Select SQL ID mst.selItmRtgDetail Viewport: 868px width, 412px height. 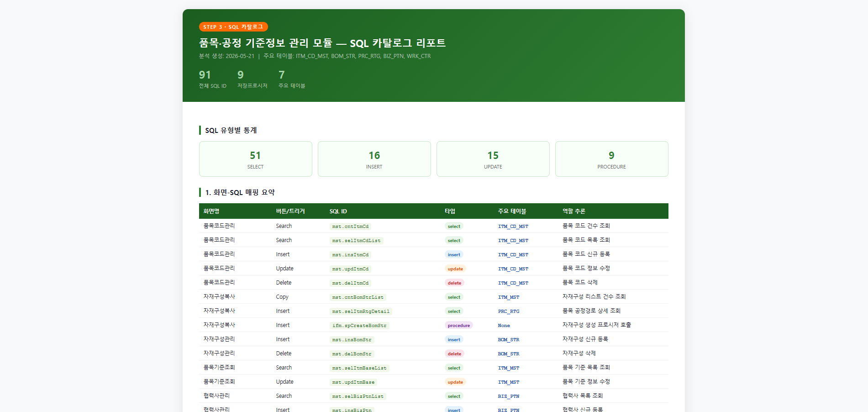tap(361, 312)
